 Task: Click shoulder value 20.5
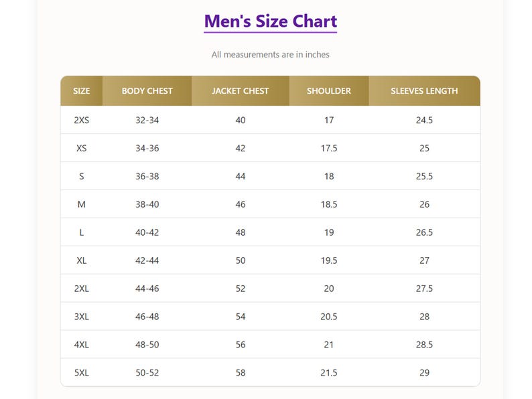(329, 317)
